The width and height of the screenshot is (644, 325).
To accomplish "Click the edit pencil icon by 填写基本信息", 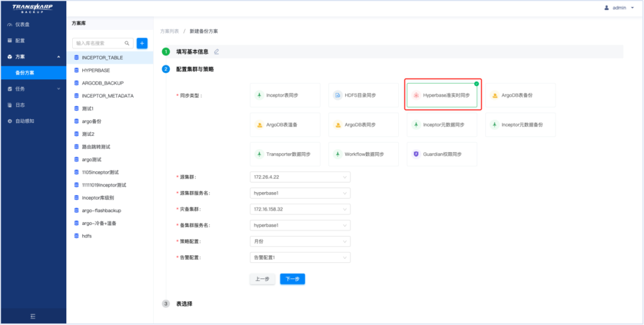I will [x=216, y=52].
